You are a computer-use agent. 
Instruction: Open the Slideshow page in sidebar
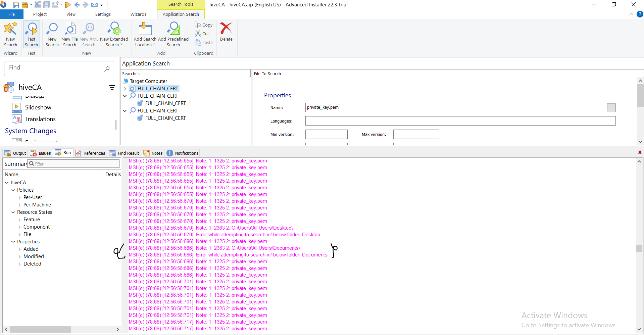[38, 107]
